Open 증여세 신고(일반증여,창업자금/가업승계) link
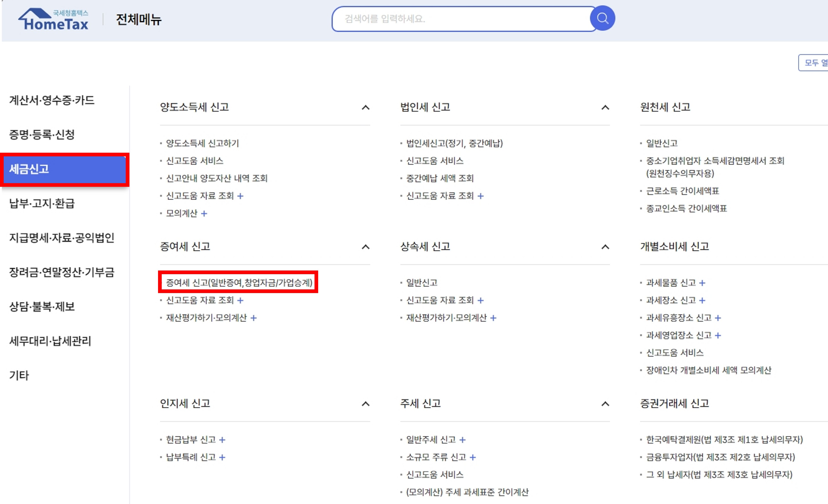 pyautogui.click(x=239, y=283)
